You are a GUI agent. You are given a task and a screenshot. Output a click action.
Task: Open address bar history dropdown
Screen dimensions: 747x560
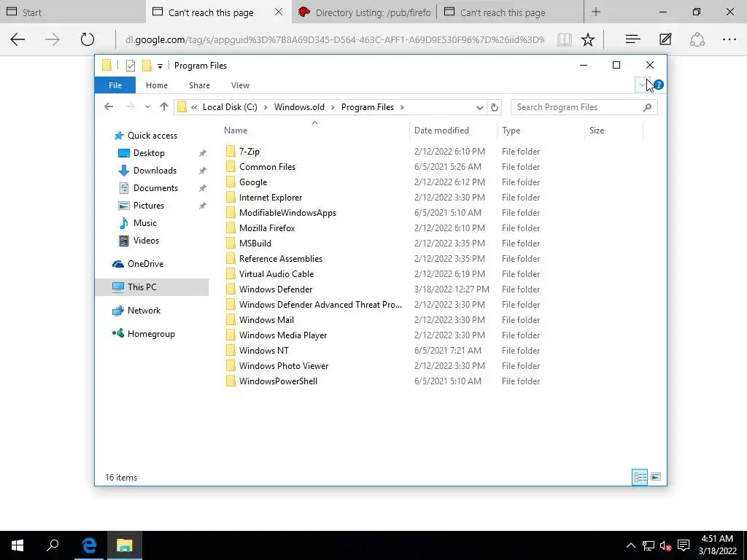point(480,108)
